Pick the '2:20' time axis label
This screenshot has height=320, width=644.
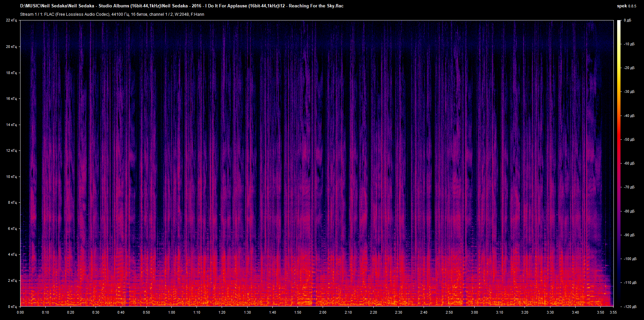coord(374,312)
